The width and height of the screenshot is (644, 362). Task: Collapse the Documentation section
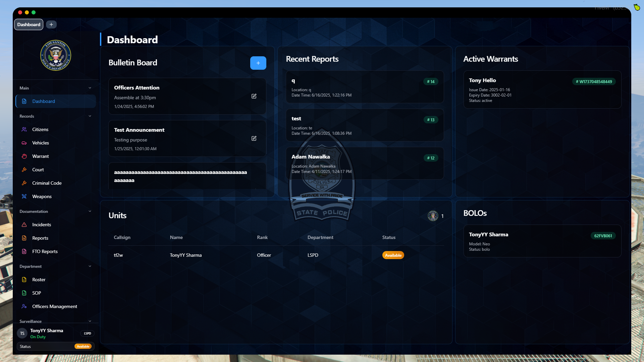coord(90,211)
